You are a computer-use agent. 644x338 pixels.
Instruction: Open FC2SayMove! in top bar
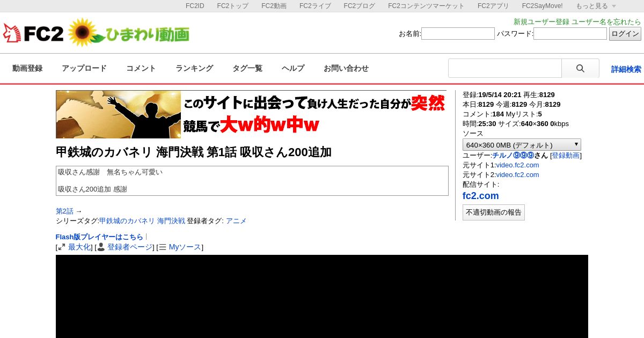(x=543, y=6)
